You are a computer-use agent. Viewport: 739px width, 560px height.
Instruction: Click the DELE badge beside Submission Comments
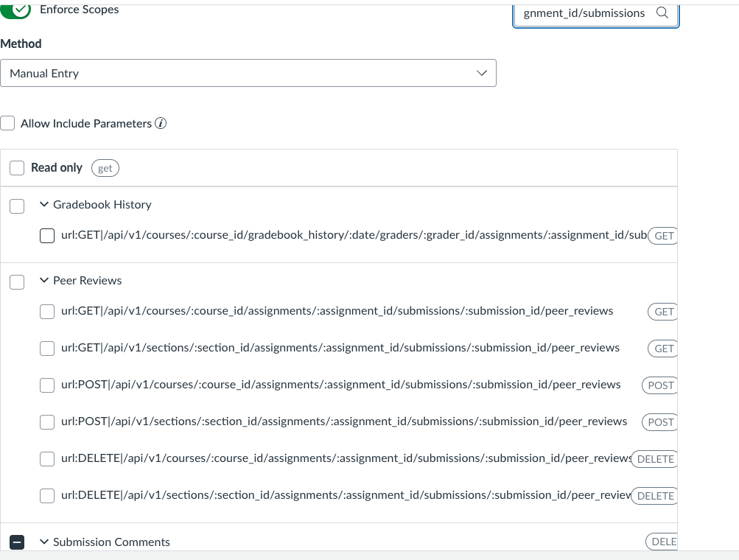[x=662, y=542]
